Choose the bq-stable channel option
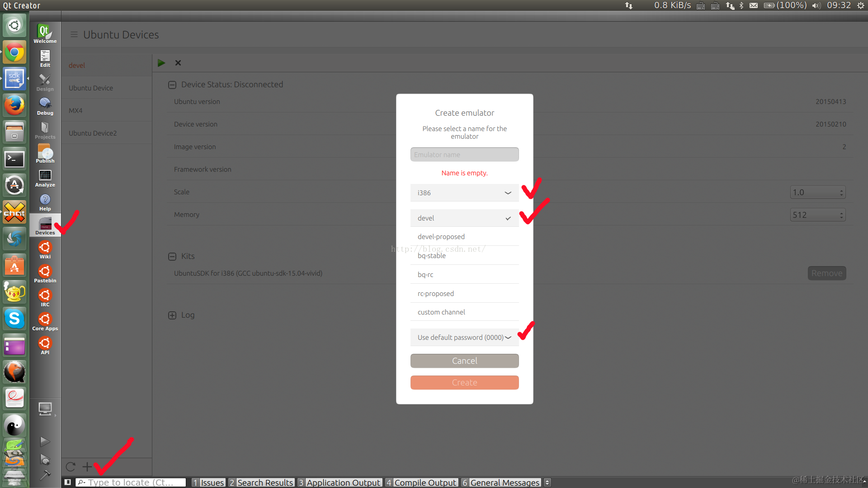This screenshot has width=868, height=488. tap(464, 256)
